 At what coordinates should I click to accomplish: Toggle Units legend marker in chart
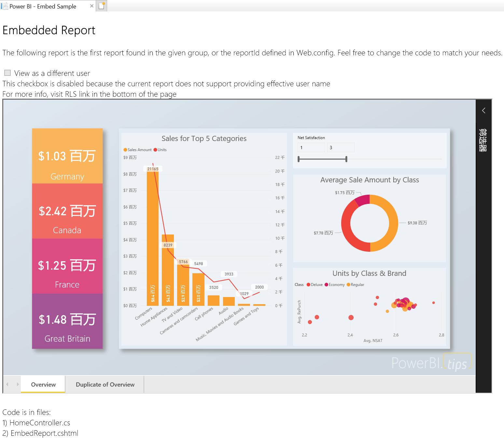click(155, 150)
